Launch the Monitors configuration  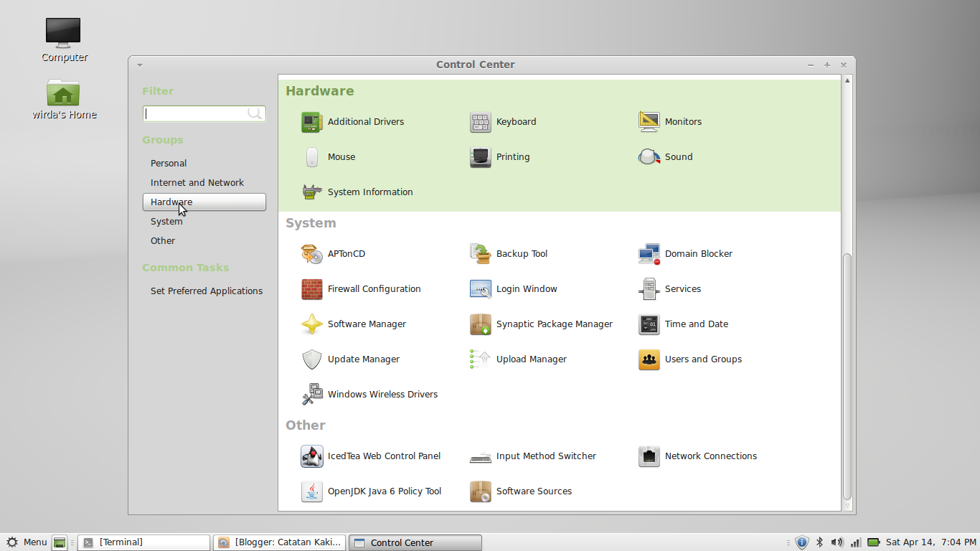click(x=683, y=122)
